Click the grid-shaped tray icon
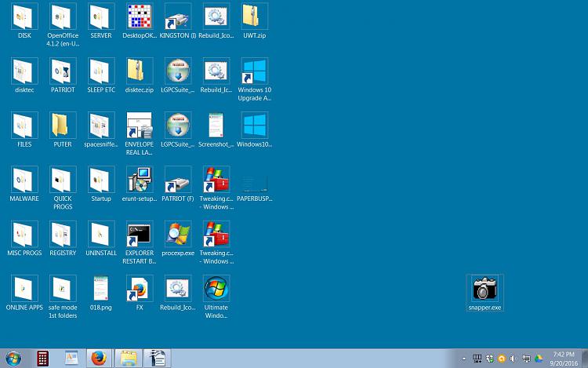 coord(477,359)
